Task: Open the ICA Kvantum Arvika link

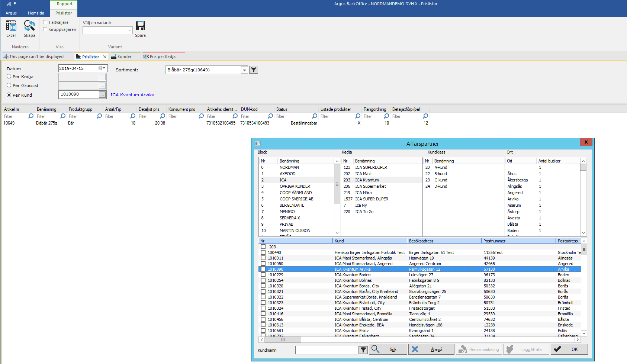Action: tap(132, 95)
